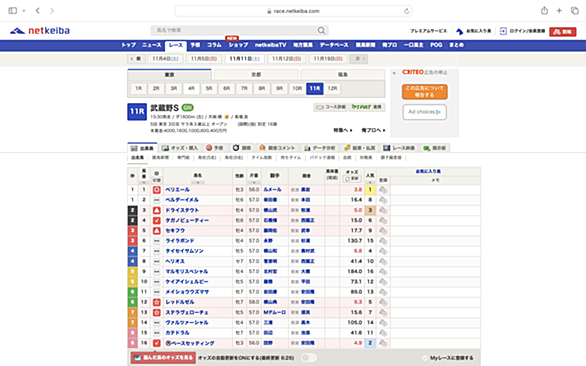Screen dimensions: 586x366
Task: Open the popularity column sort dropdown
Action: (x=370, y=182)
